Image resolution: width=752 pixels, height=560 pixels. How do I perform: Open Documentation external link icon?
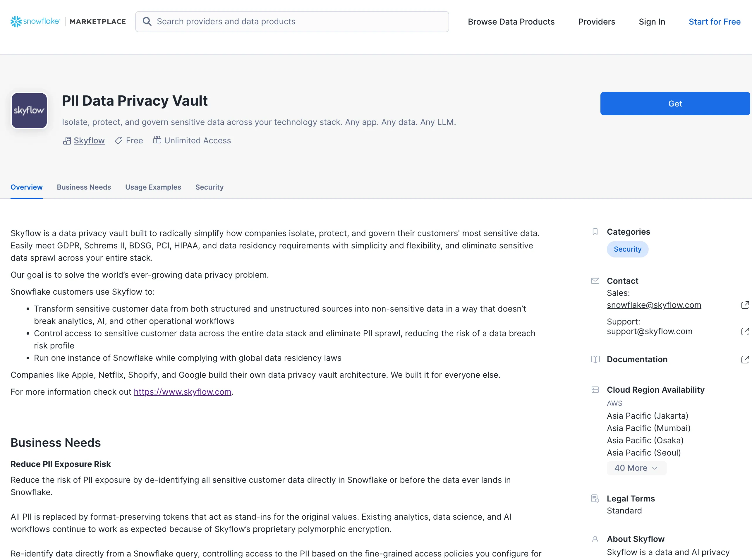click(x=745, y=359)
